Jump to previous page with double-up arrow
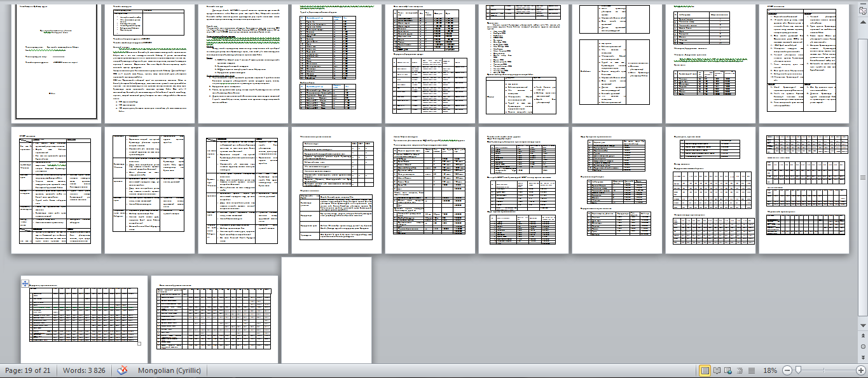 (863, 337)
